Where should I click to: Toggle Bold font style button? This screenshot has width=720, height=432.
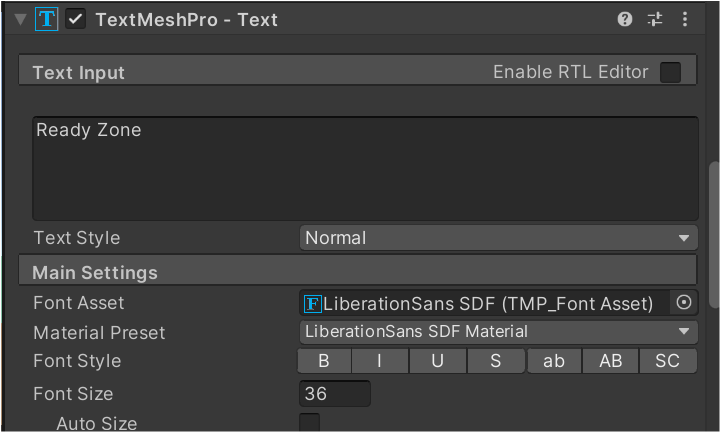[324, 361]
